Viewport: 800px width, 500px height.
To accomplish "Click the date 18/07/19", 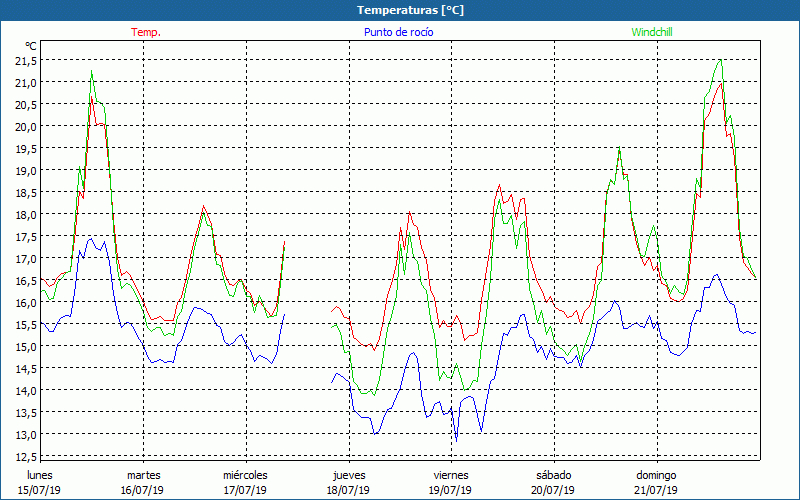I will point(348,490).
